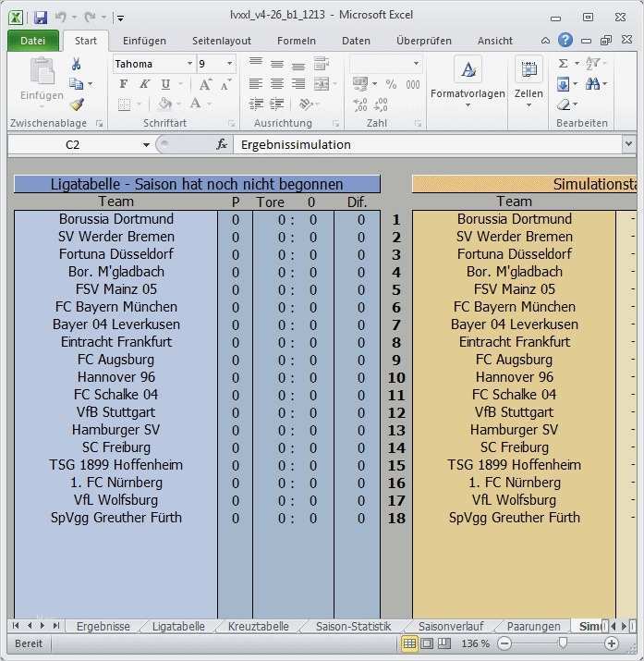
Task: Open the Datei tab
Action: [x=33, y=41]
